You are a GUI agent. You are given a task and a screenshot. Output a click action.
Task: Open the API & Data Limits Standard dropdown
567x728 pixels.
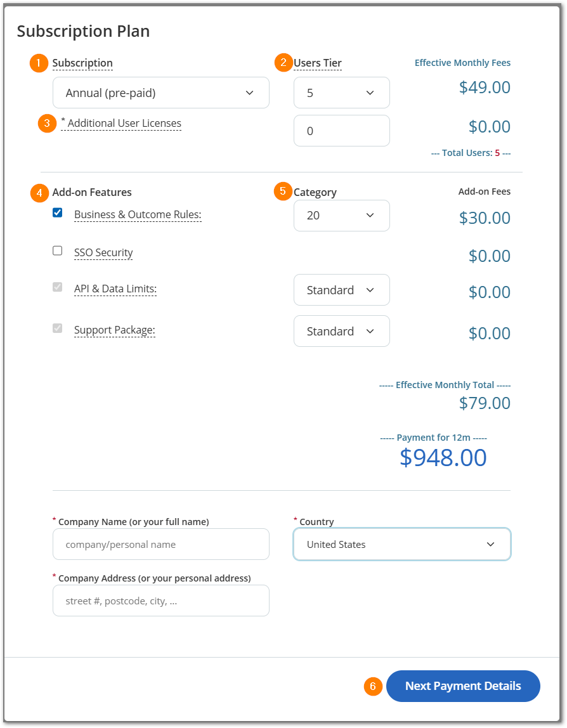tap(341, 290)
